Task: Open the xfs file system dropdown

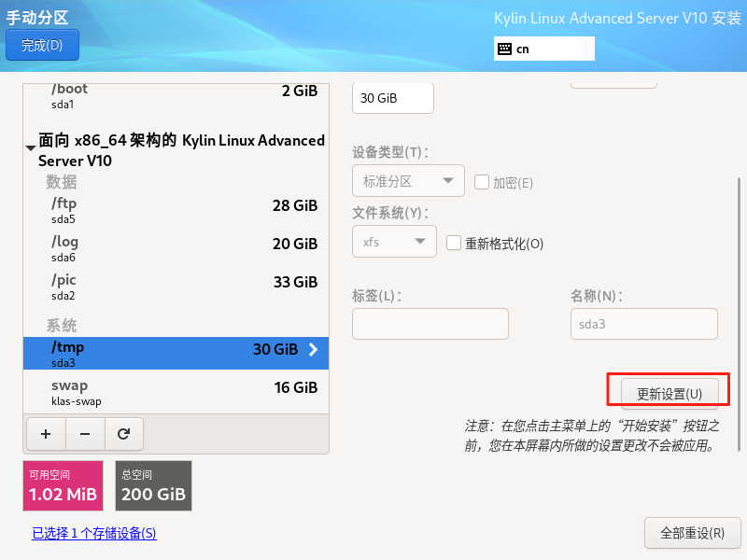Action: (x=394, y=242)
